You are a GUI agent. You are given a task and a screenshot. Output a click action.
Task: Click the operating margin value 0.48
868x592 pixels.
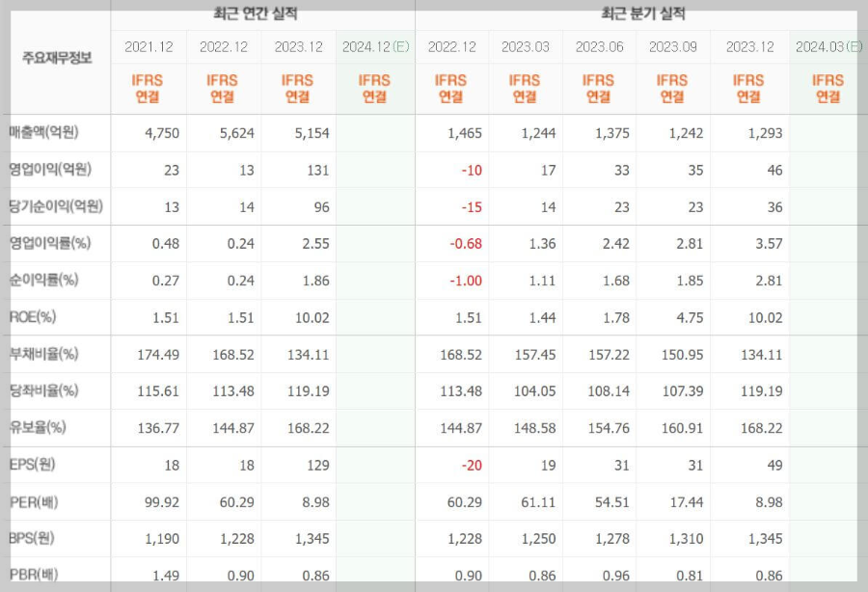point(166,244)
